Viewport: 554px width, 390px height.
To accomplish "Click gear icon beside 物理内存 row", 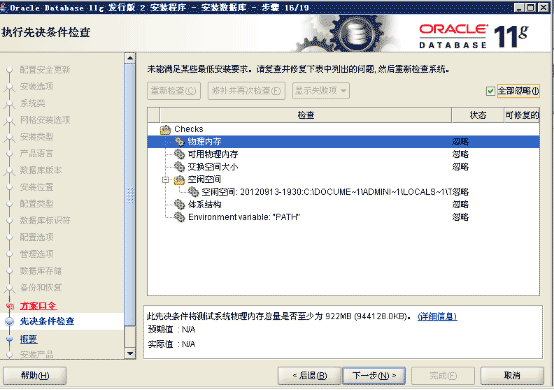I will coord(179,142).
